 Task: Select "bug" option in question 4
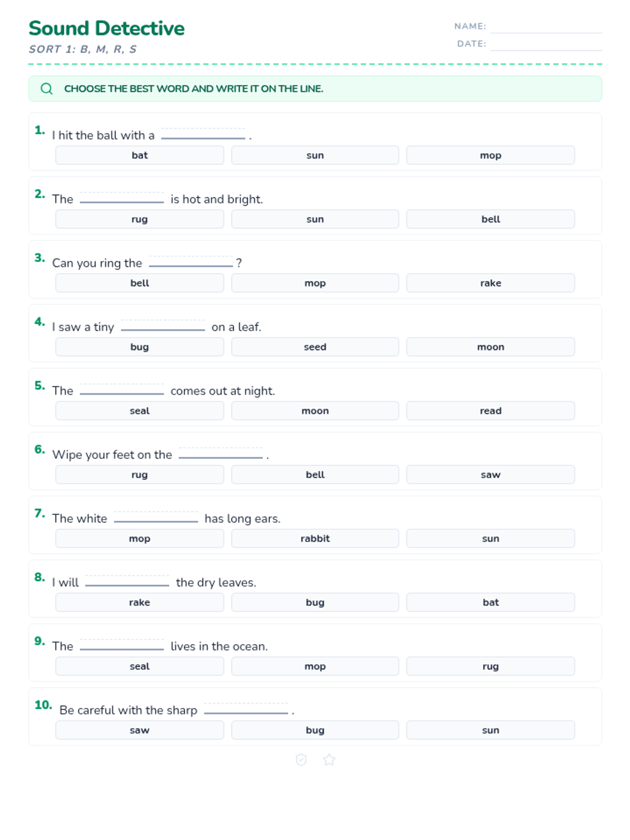tap(140, 347)
